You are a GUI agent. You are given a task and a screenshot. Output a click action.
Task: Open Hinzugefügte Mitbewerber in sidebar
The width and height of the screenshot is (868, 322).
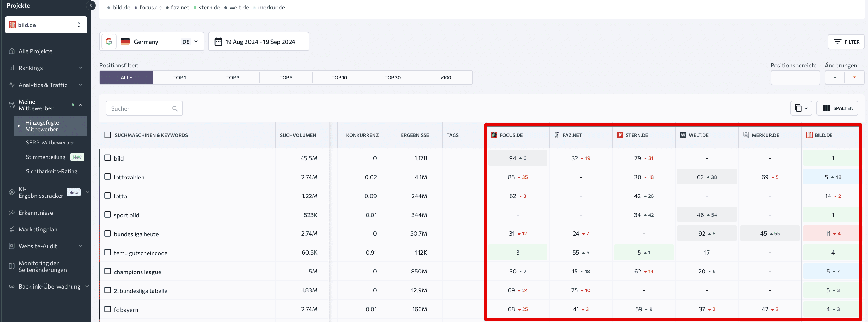pyautogui.click(x=50, y=126)
